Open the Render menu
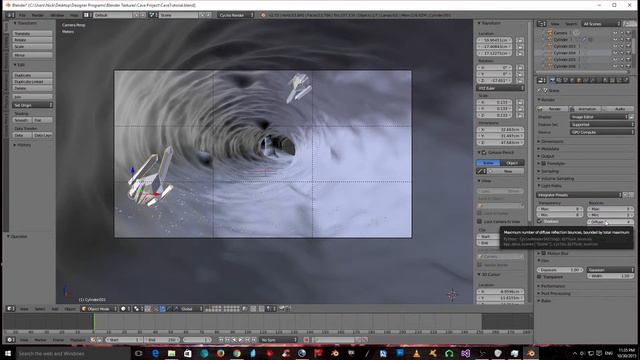This screenshot has width=640, height=360. (x=38, y=15)
